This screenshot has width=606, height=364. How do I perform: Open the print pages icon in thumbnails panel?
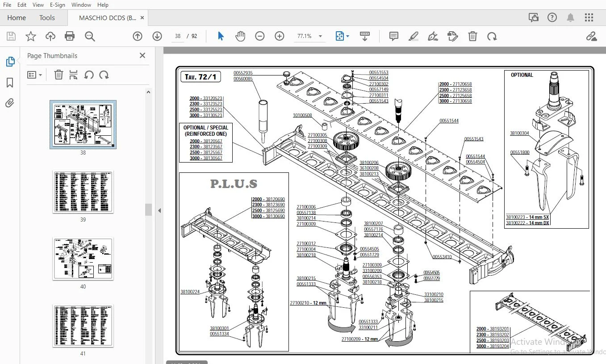(74, 75)
